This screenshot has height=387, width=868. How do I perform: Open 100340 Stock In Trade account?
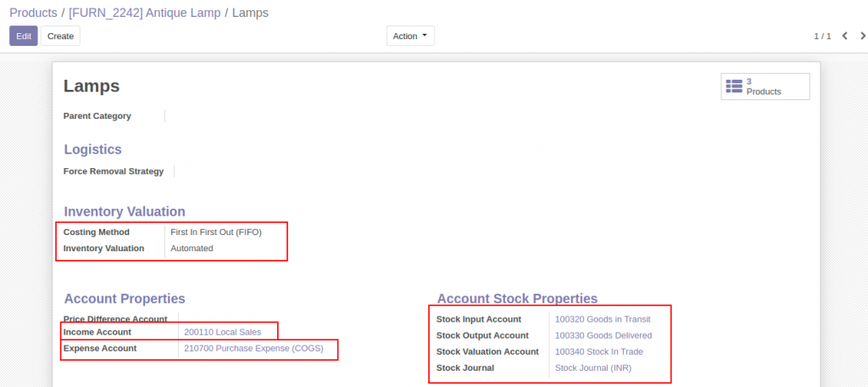[599, 351]
